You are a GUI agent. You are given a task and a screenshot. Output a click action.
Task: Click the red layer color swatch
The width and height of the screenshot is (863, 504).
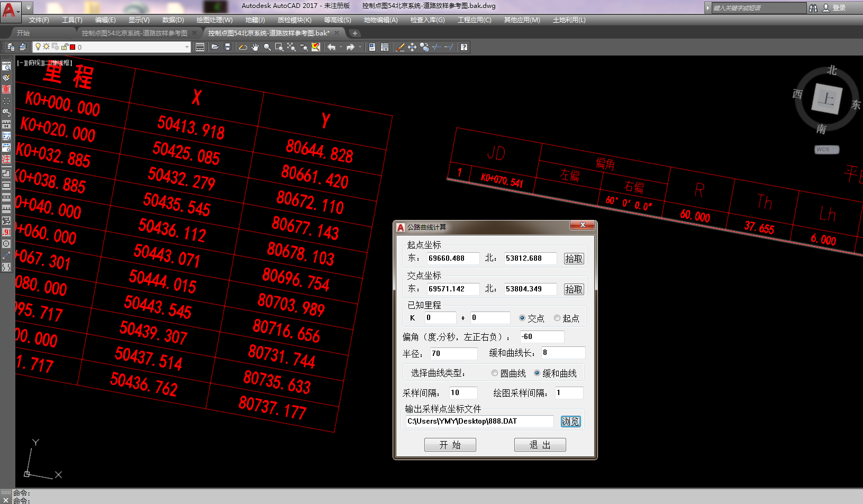72,47
